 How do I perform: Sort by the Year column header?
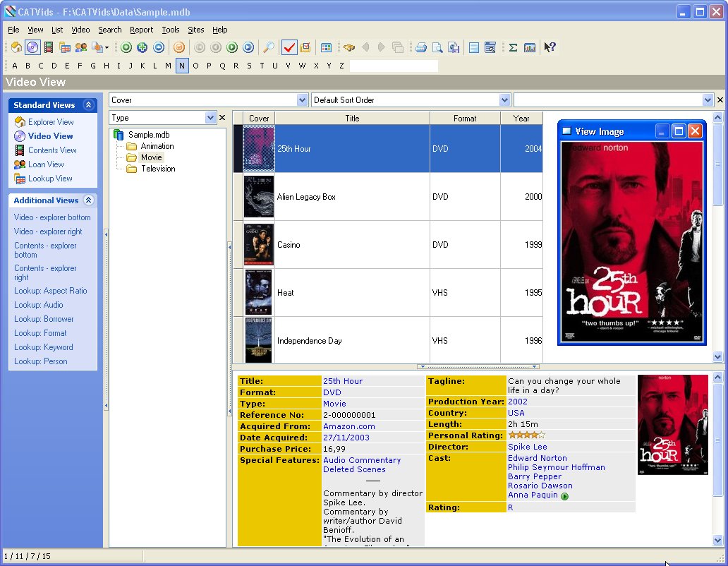(x=521, y=119)
